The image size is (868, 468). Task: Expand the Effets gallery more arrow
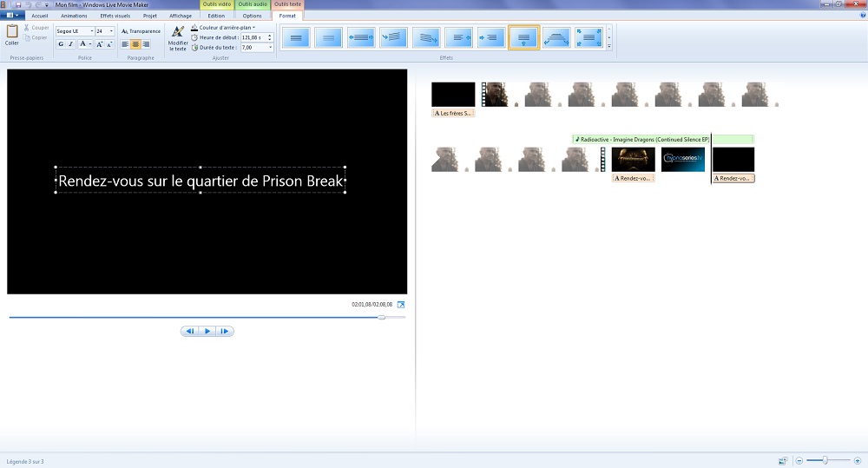(609, 47)
